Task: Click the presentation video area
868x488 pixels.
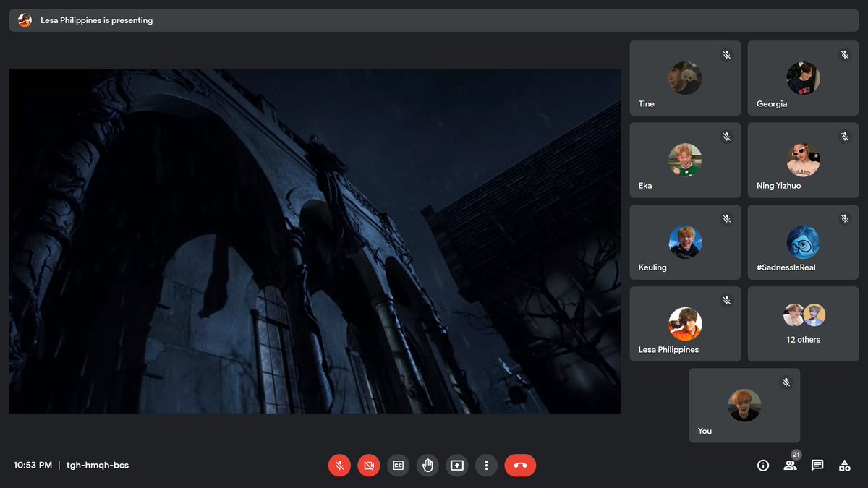Action: pyautogui.click(x=315, y=241)
